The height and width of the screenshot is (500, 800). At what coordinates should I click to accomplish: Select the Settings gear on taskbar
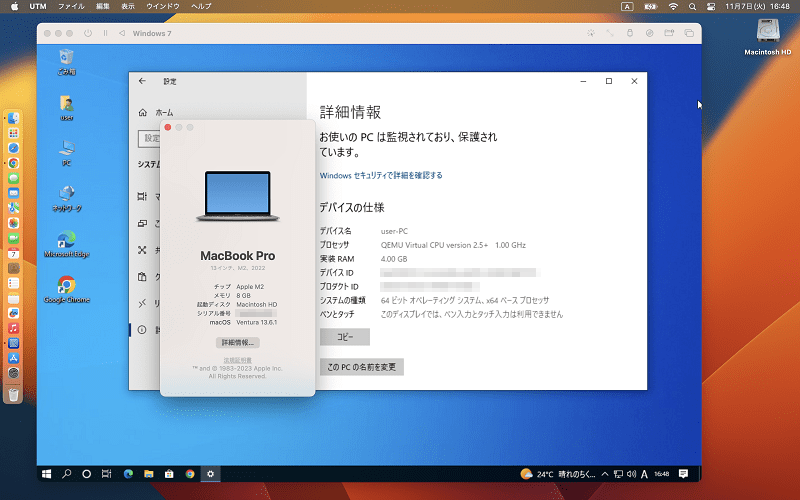click(210, 474)
